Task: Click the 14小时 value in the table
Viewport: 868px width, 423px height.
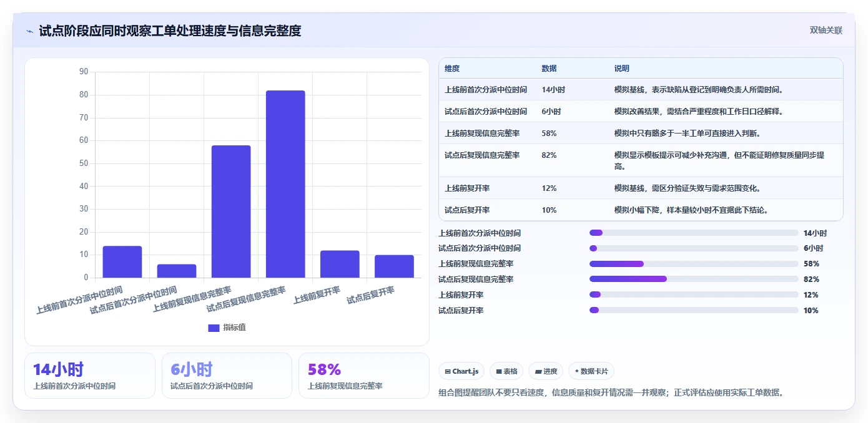Action: point(553,90)
